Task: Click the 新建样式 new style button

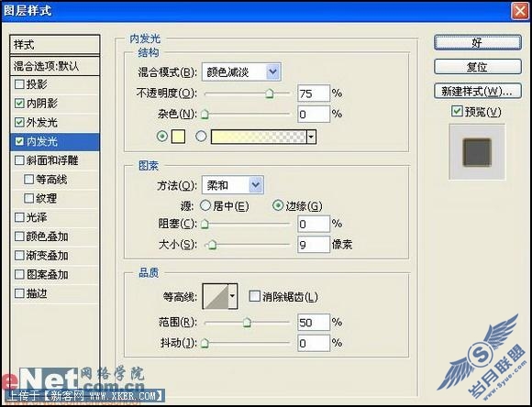Action: coord(478,92)
